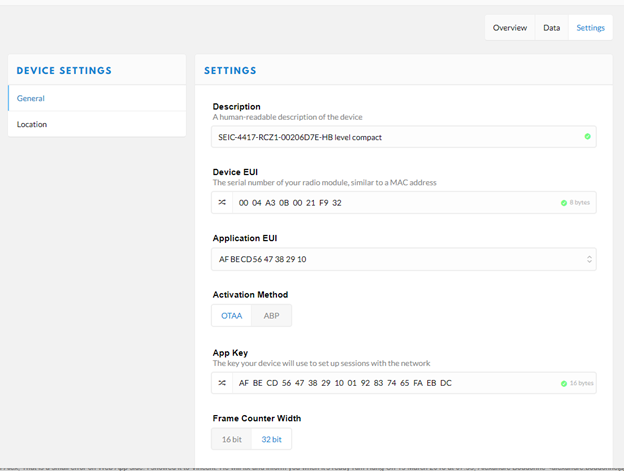Select OTAA activation method
Image resolution: width=624 pixels, height=471 pixels.
click(231, 316)
